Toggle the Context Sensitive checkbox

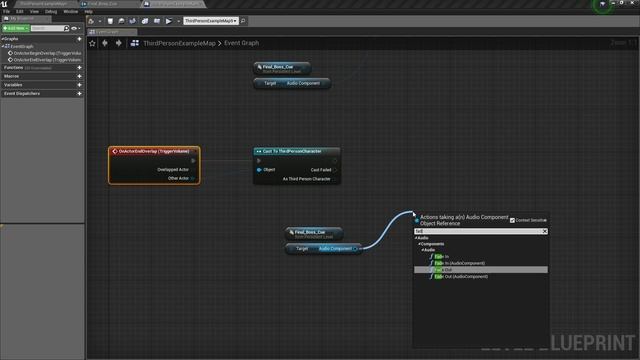pos(512,220)
